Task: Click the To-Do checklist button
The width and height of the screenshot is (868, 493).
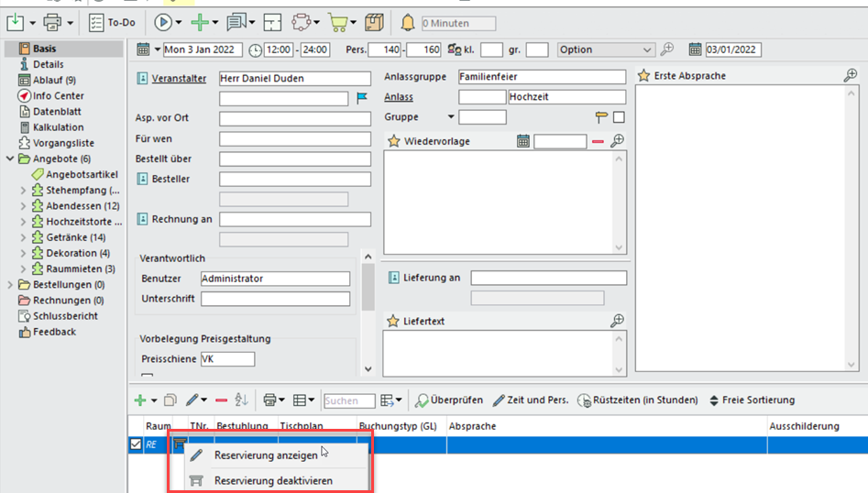Action: tap(112, 23)
